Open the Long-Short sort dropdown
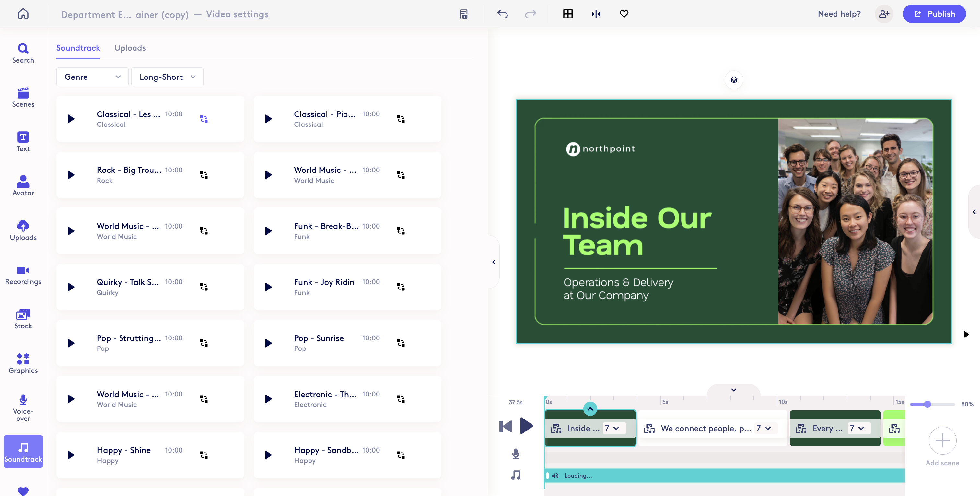Image resolution: width=980 pixels, height=496 pixels. click(167, 77)
